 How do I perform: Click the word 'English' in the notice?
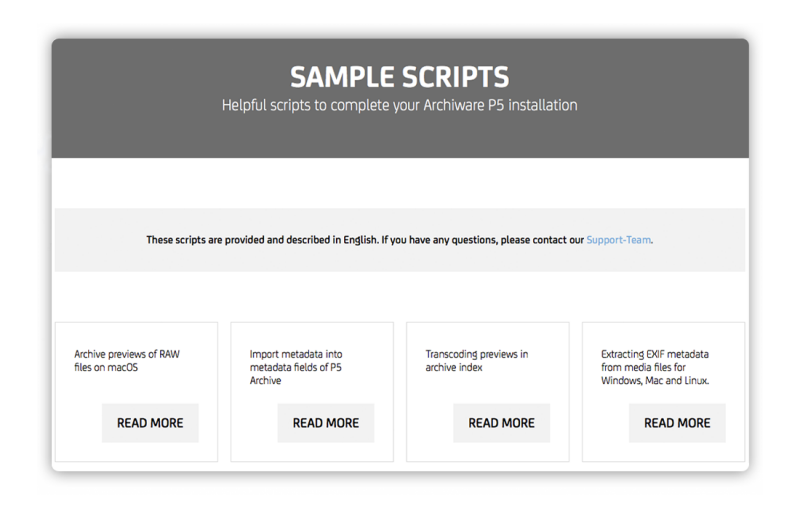(360, 240)
